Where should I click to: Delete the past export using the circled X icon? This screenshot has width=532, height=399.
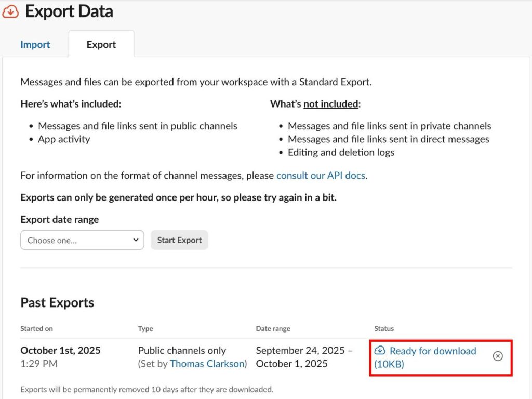(x=498, y=356)
